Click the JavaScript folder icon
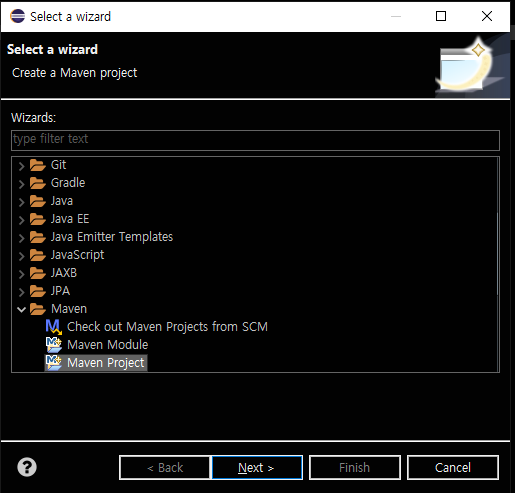 click(38, 255)
